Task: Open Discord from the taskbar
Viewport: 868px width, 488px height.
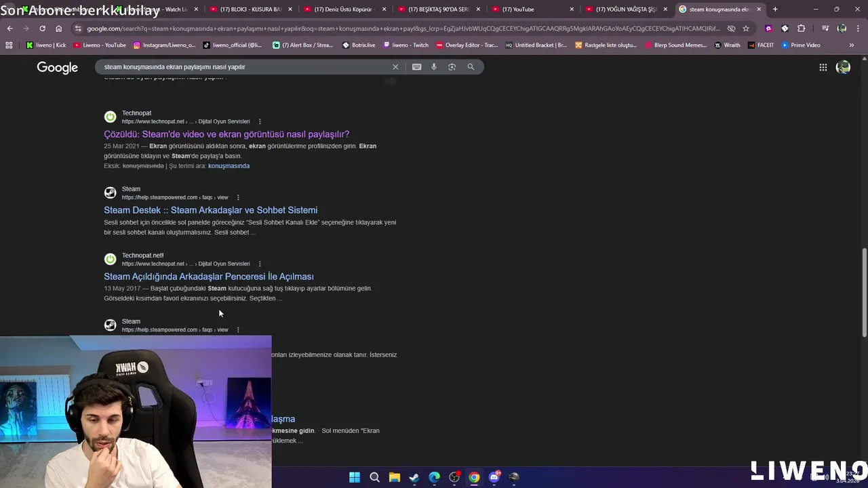Action: [x=494, y=477]
